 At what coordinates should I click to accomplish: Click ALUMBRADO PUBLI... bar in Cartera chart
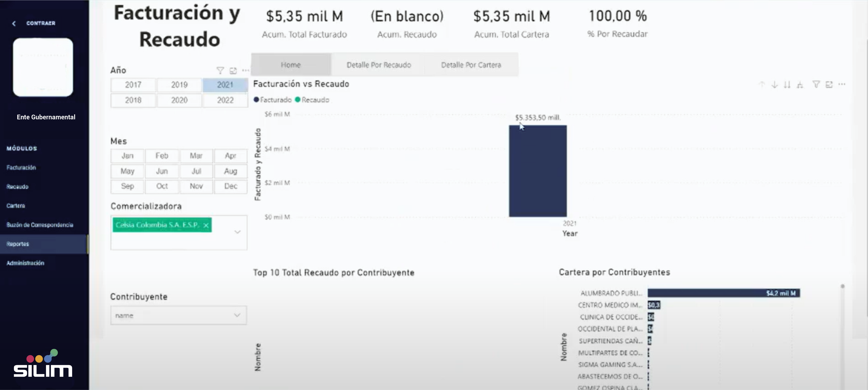724,293
